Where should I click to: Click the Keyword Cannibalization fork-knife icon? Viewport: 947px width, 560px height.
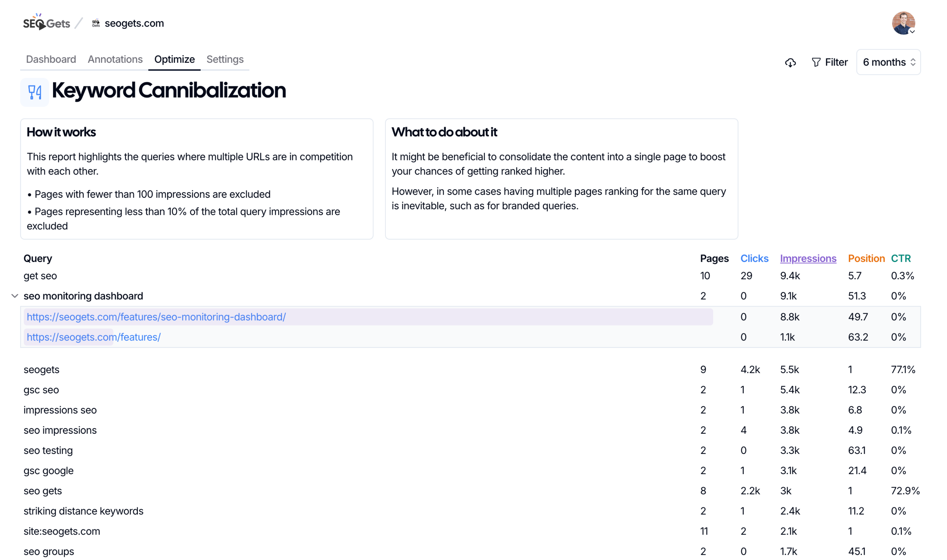point(35,92)
